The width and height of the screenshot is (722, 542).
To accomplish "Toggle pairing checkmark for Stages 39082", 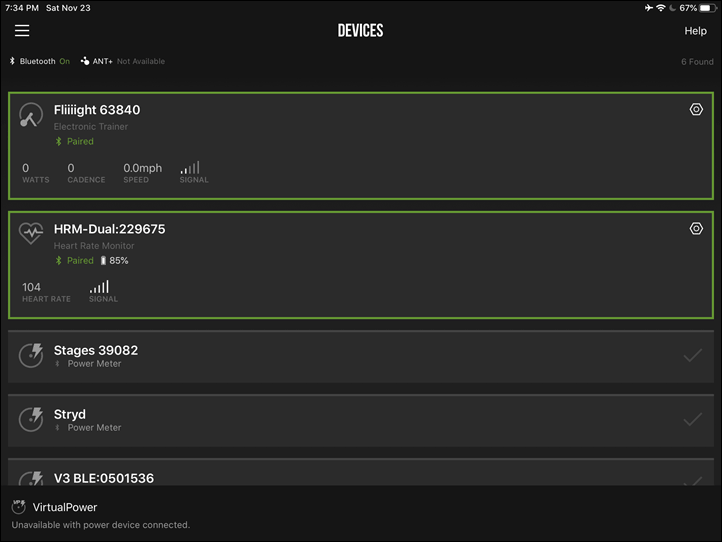I will click(693, 356).
